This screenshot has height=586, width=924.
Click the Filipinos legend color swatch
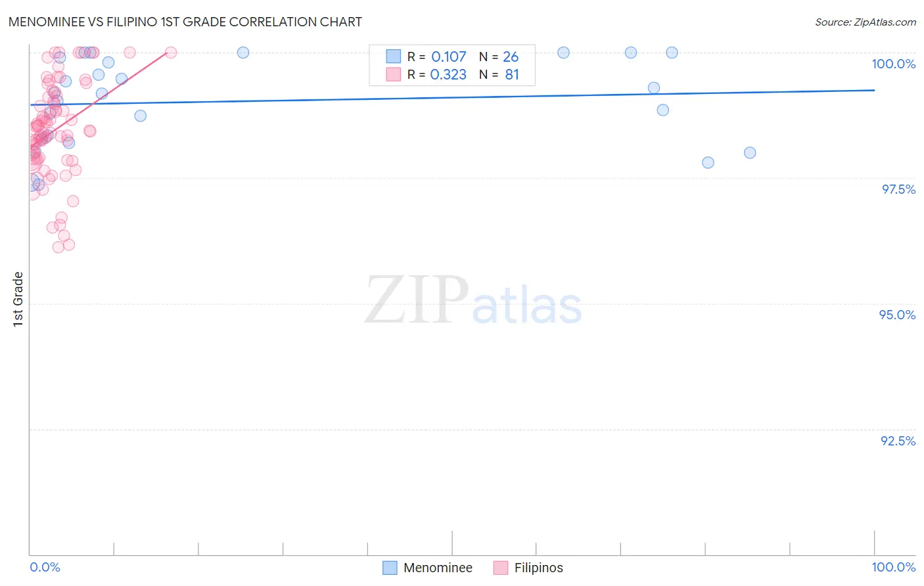click(x=501, y=568)
